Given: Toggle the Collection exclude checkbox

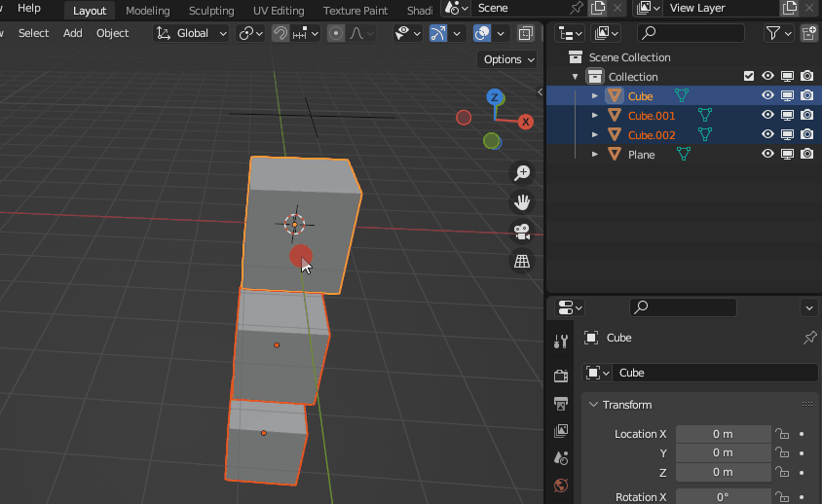Looking at the screenshot, I should click(749, 77).
